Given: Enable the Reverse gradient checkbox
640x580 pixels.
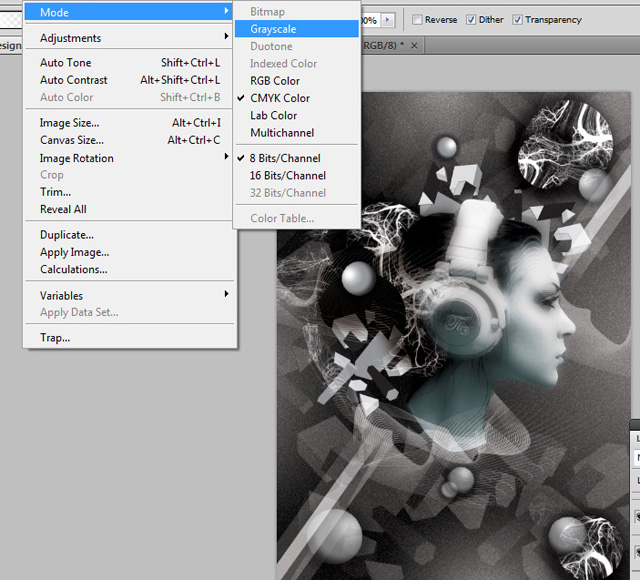Looking at the screenshot, I should click(417, 20).
